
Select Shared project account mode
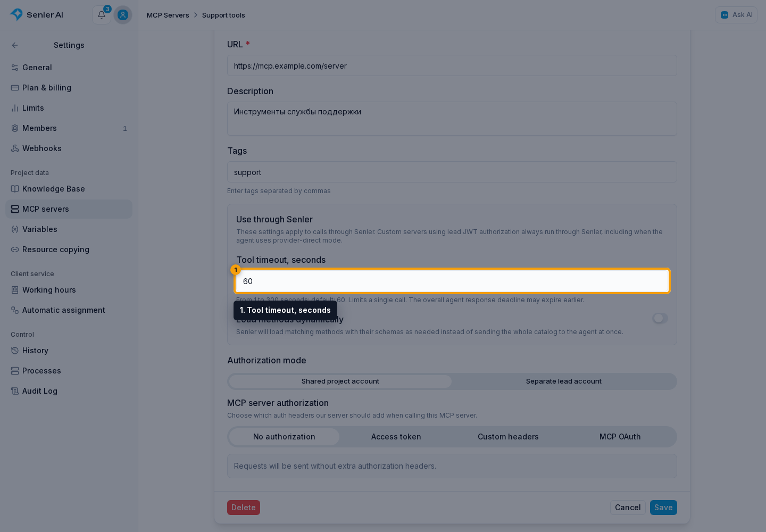tap(340, 381)
